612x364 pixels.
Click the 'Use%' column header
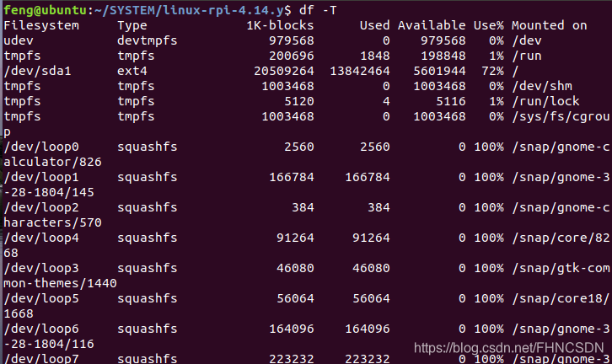pyautogui.click(x=489, y=26)
